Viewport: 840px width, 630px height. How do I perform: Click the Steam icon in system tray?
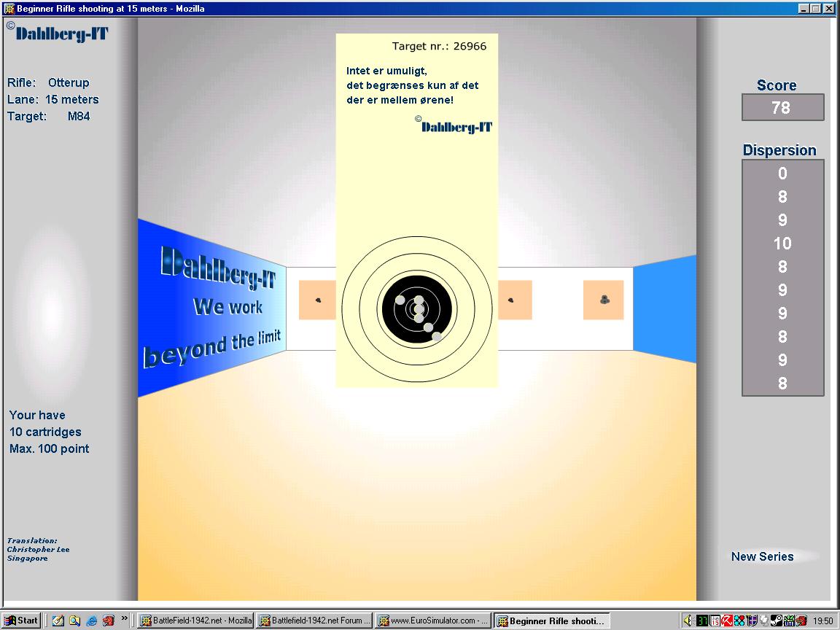click(776, 621)
